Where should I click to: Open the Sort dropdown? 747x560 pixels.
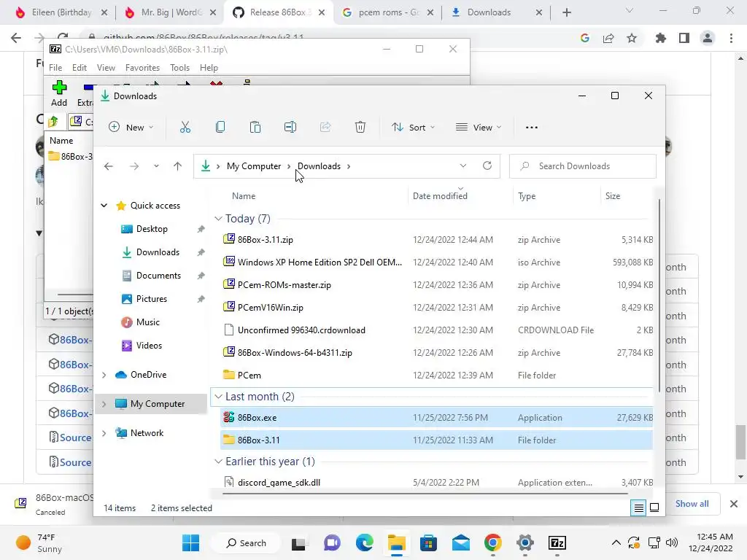414,127
